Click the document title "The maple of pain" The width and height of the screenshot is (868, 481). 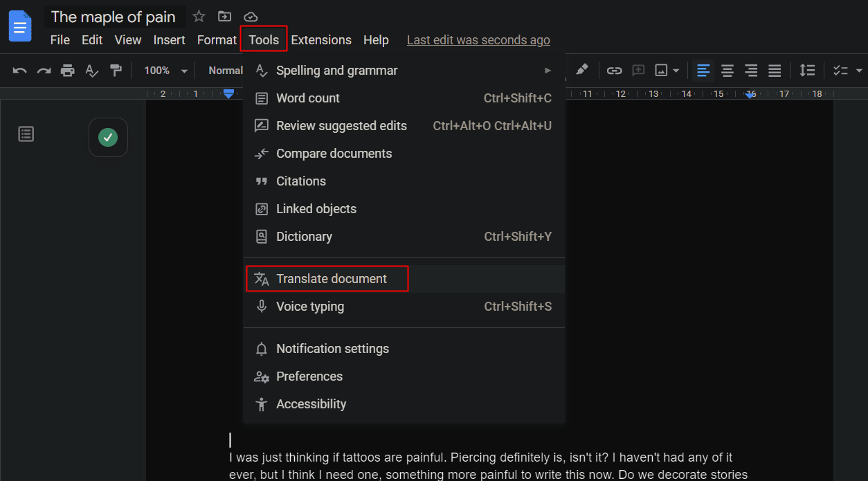(114, 17)
